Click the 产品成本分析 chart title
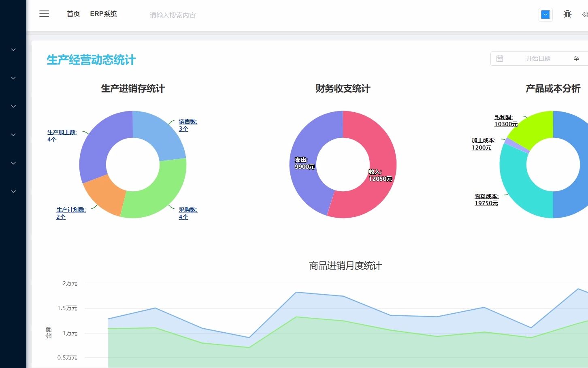 [x=553, y=89]
